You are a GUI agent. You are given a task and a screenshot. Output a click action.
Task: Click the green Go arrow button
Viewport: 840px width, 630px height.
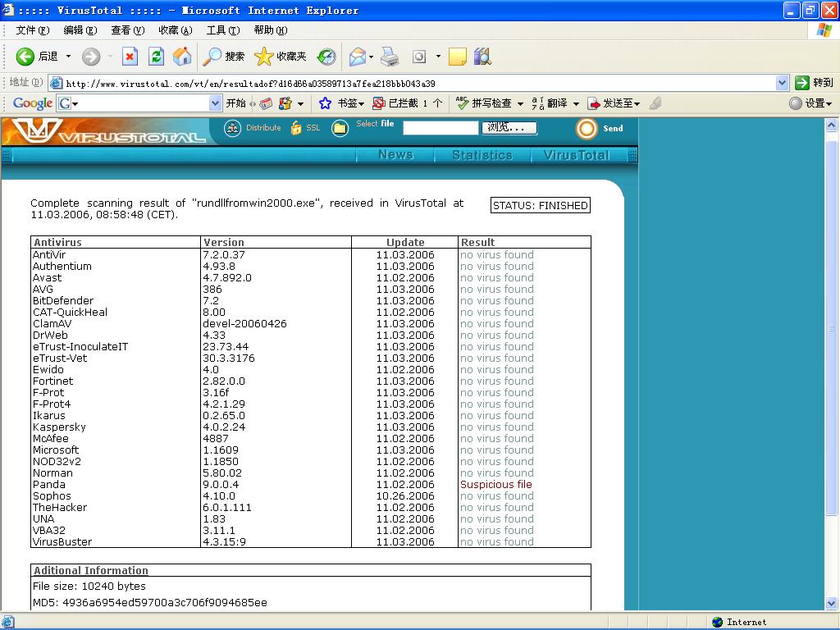802,83
